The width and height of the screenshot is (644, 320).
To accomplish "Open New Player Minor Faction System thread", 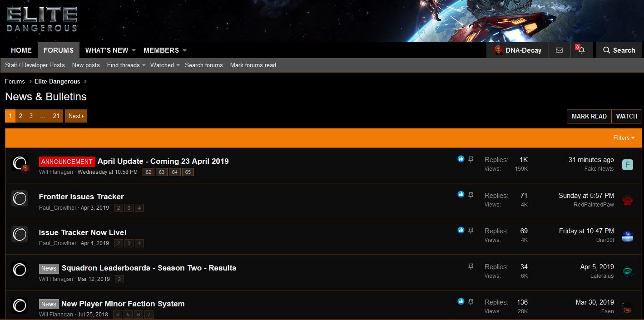I will [x=123, y=304].
